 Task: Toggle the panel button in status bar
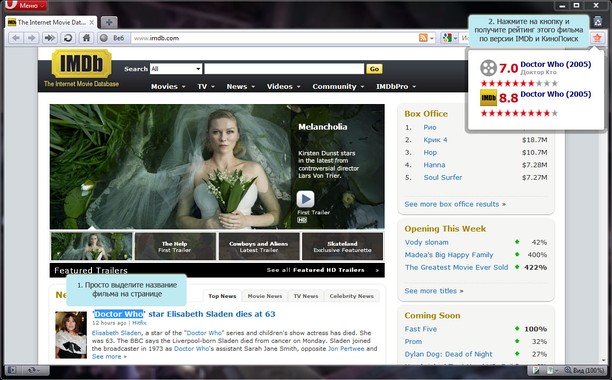point(12,370)
